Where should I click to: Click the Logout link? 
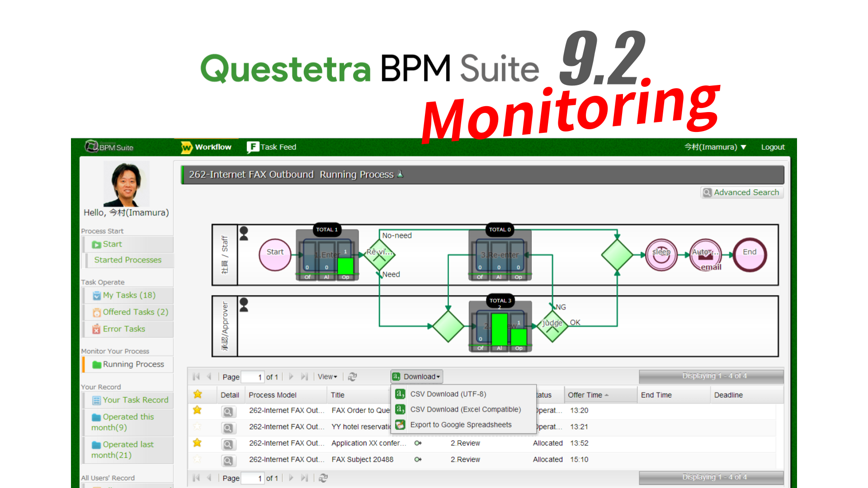point(773,147)
